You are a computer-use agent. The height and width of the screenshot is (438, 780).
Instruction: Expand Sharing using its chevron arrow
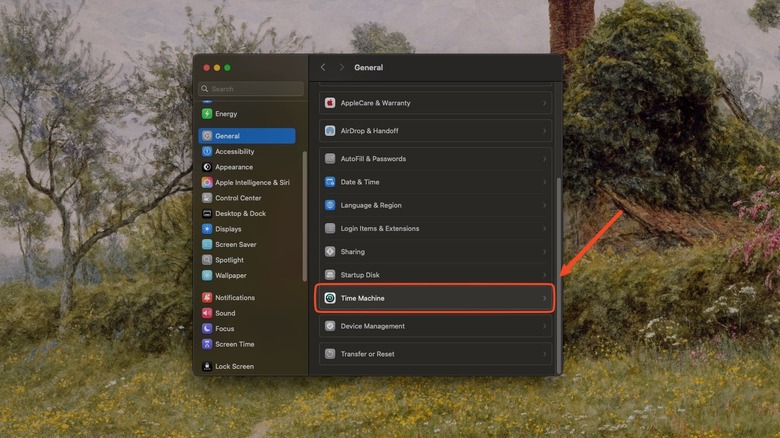pos(545,252)
